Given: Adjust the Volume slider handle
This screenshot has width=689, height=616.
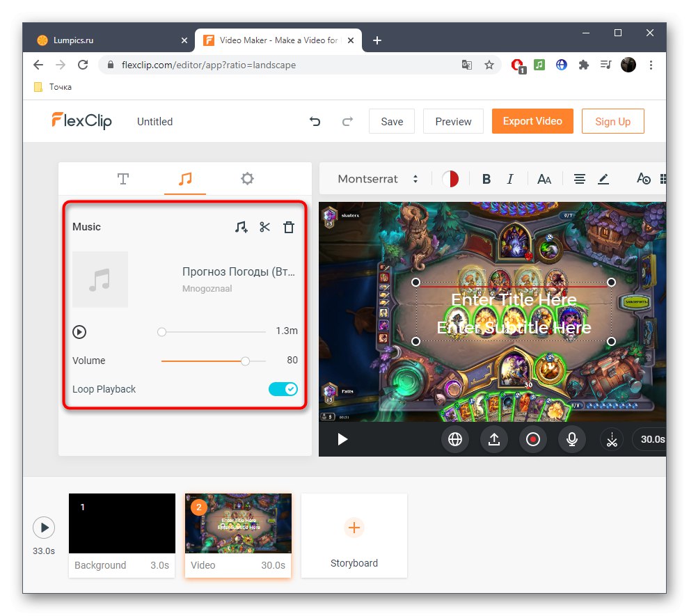Looking at the screenshot, I should pyautogui.click(x=245, y=361).
